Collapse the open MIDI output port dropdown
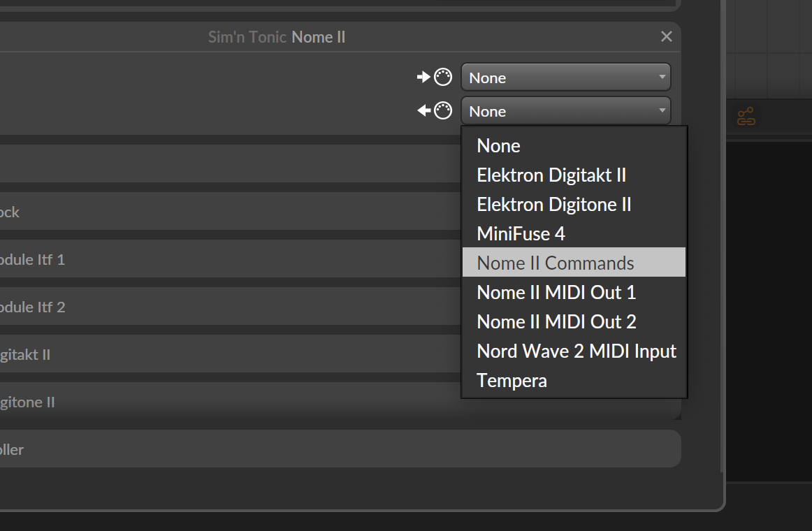This screenshot has width=812, height=531. [x=565, y=111]
